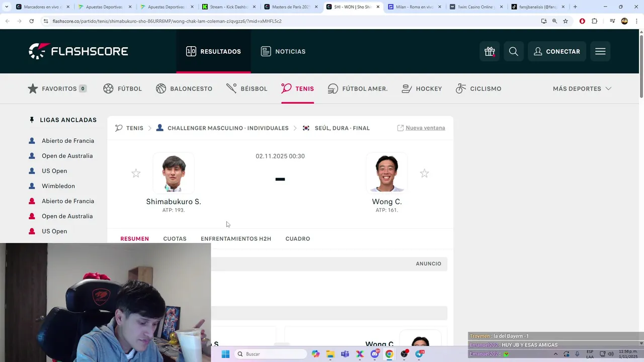Toggle favorite star for Shimabukuro S.
The image size is (644, 362).
(x=136, y=173)
